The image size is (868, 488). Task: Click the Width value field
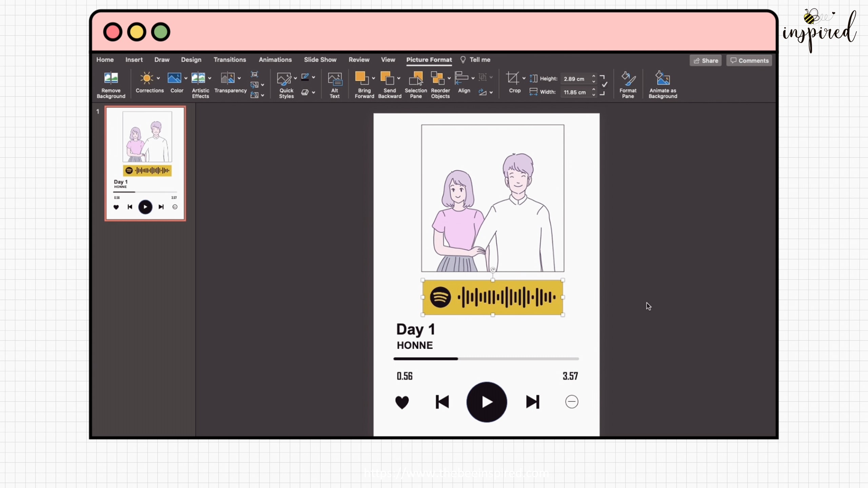(x=575, y=92)
